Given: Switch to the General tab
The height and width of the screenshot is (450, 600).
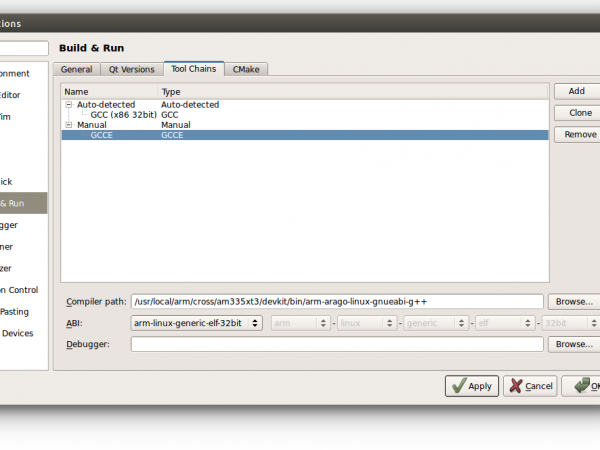Looking at the screenshot, I should [x=77, y=69].
